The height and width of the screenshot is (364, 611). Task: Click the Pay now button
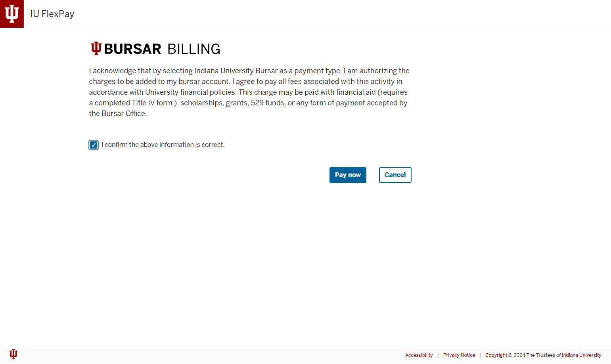(x=348, y=175)
